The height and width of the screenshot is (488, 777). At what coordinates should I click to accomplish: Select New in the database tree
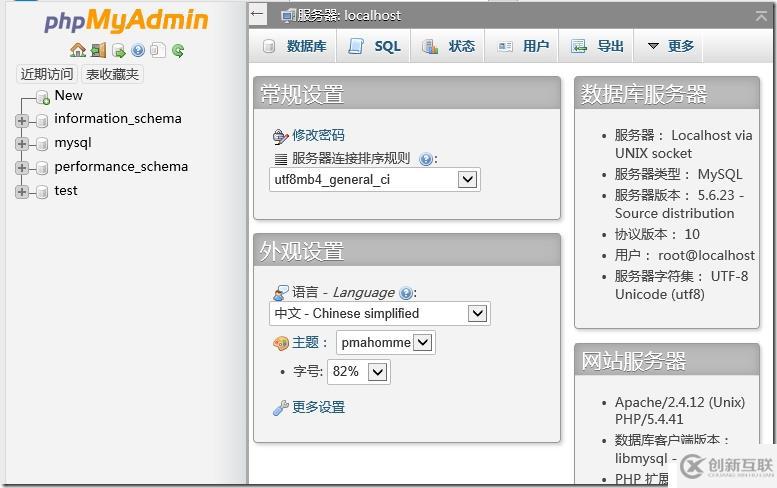[x=68, y=95]
